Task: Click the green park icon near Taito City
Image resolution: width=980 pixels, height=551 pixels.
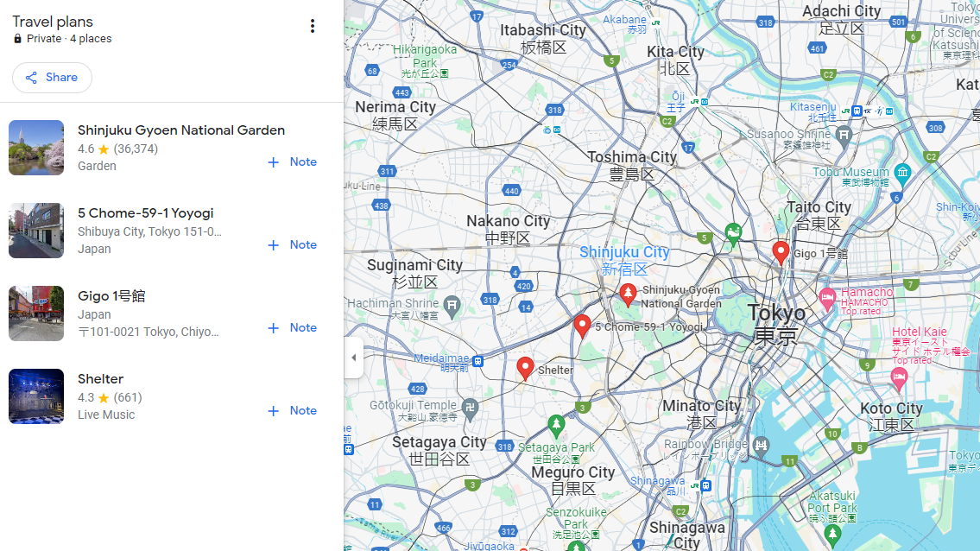Action: [x=733, y=234]
